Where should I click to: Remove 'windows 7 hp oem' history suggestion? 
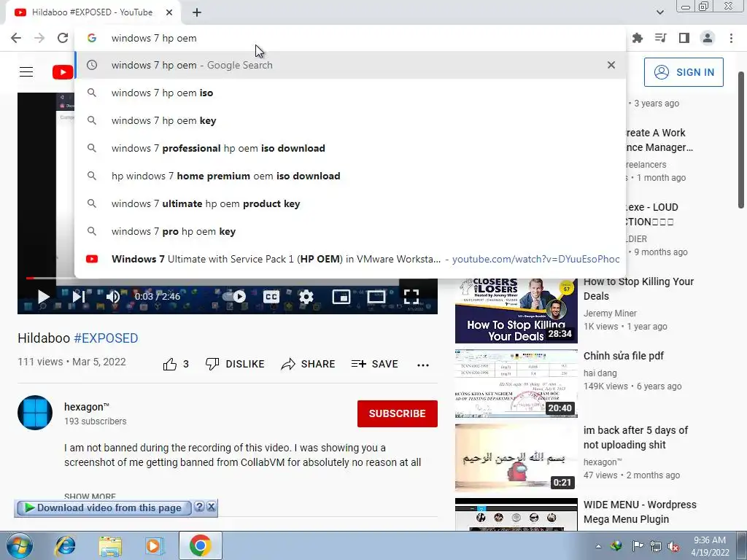[x=611, y=65]
